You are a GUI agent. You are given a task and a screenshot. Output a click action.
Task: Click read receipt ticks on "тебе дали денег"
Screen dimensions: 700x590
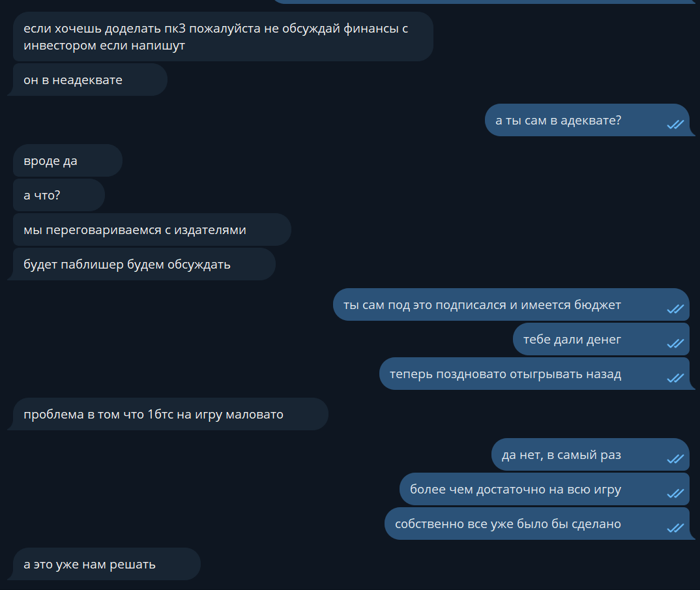click(675, 344)
